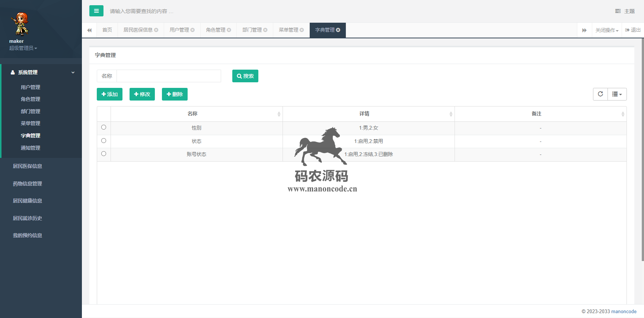Open 角色管理 in the sidebar
Viewport: 644px width, 318px height.
[x=31, y=99]
